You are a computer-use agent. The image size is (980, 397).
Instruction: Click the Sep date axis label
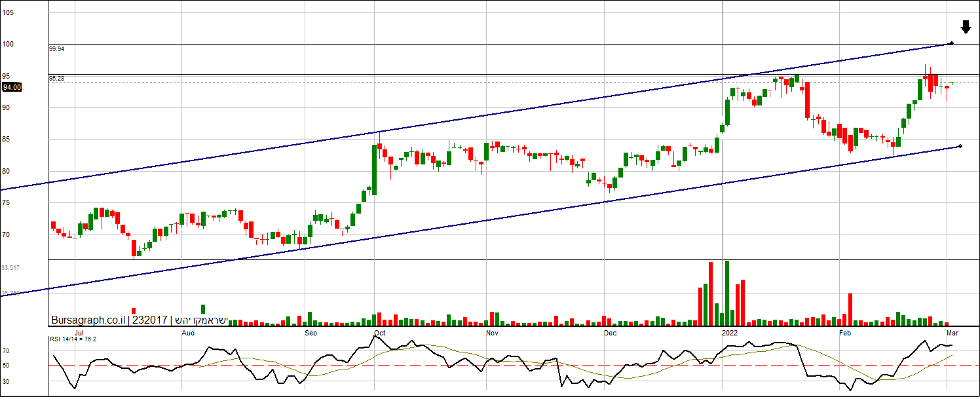pyautogui.click(x=311, y=333)
